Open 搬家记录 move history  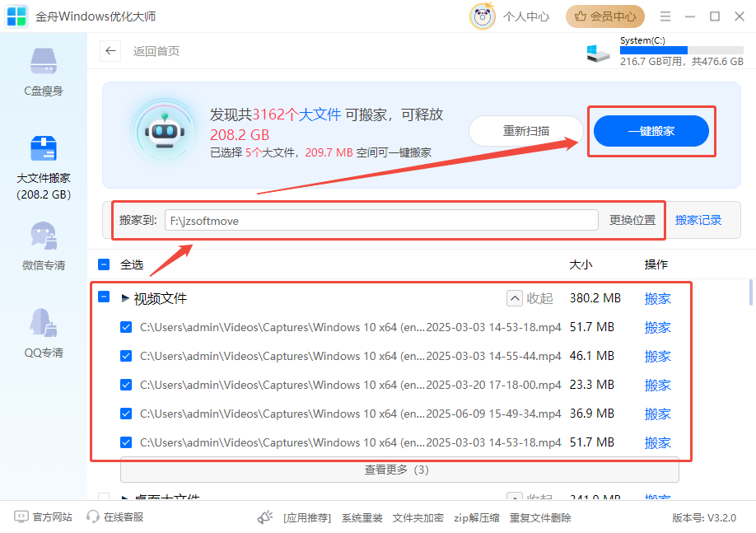click(x=698, y=221)
